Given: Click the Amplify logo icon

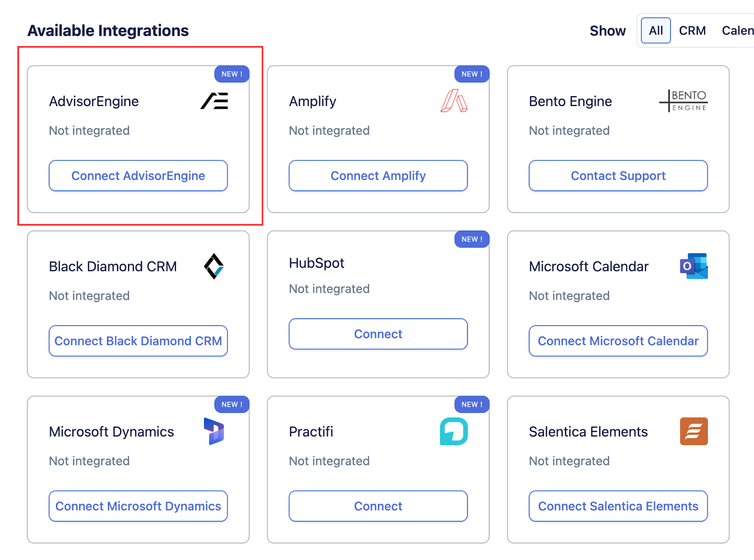Looking at the screenshot, I should point(453,101).
